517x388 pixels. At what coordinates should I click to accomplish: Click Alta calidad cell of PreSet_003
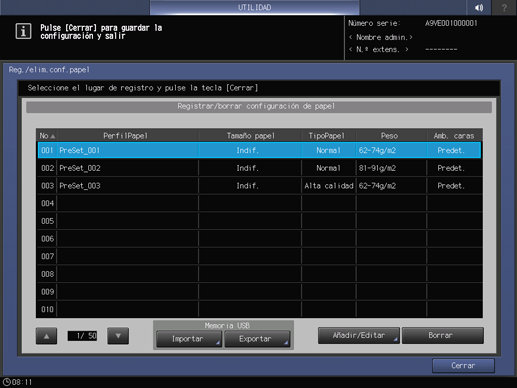(x=329, y=186)
